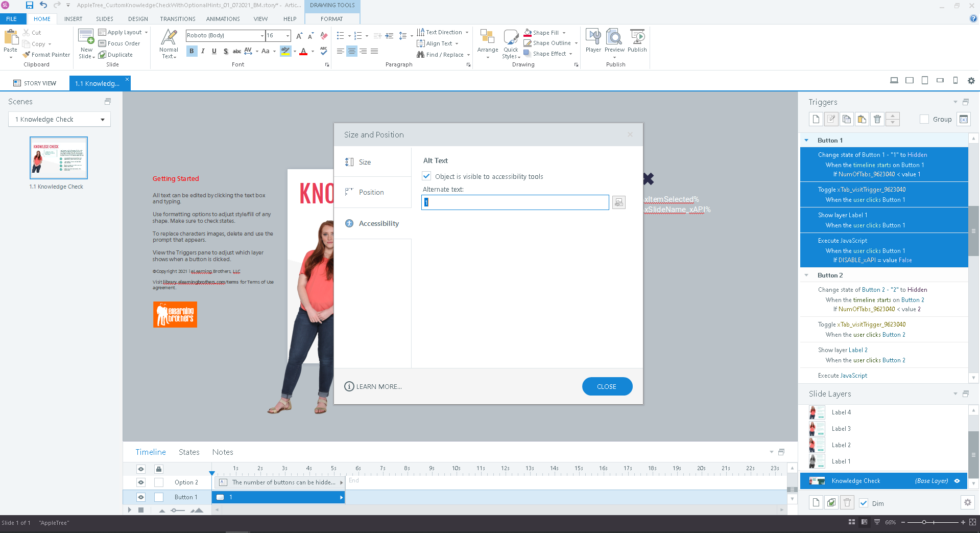980x533 pixels.
Task: Toggle the Dim checkbox for slide layers
Action: click(864, 503)
